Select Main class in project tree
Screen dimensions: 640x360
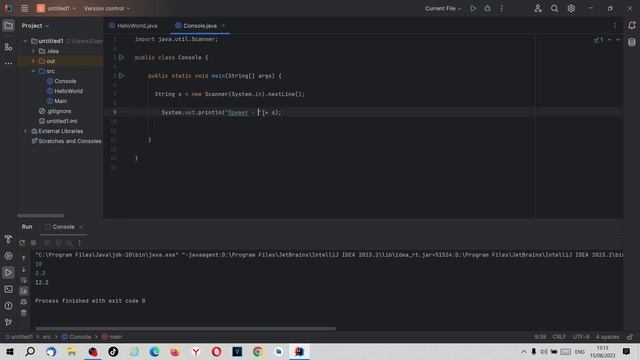(x=57, y=101)
